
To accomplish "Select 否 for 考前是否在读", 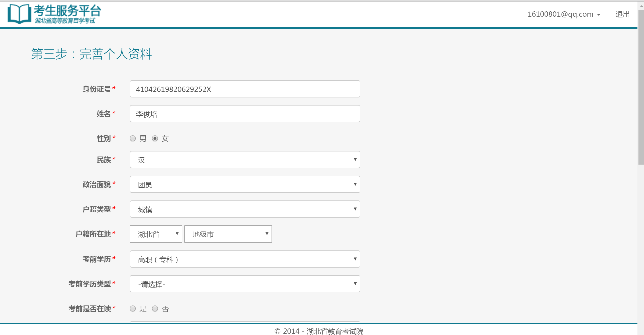I will 155,308.
